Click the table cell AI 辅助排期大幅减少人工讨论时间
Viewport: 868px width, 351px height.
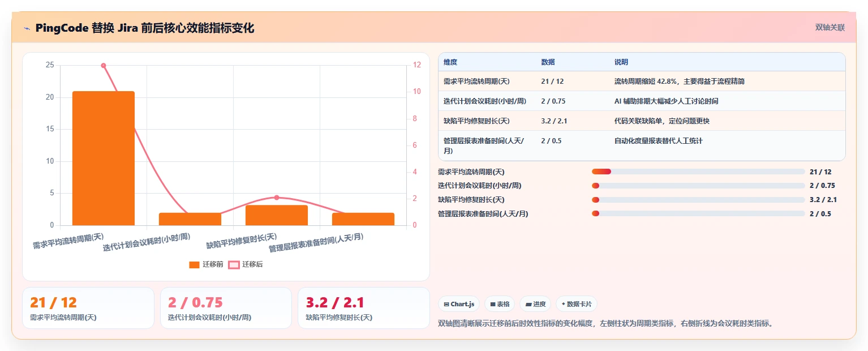pos(727,101)
